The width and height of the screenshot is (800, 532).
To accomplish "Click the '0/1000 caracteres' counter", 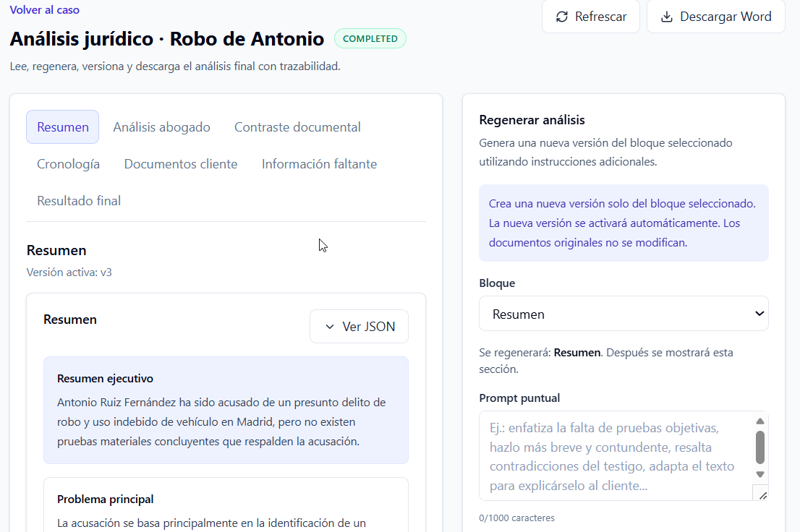I will click(517, 518).
